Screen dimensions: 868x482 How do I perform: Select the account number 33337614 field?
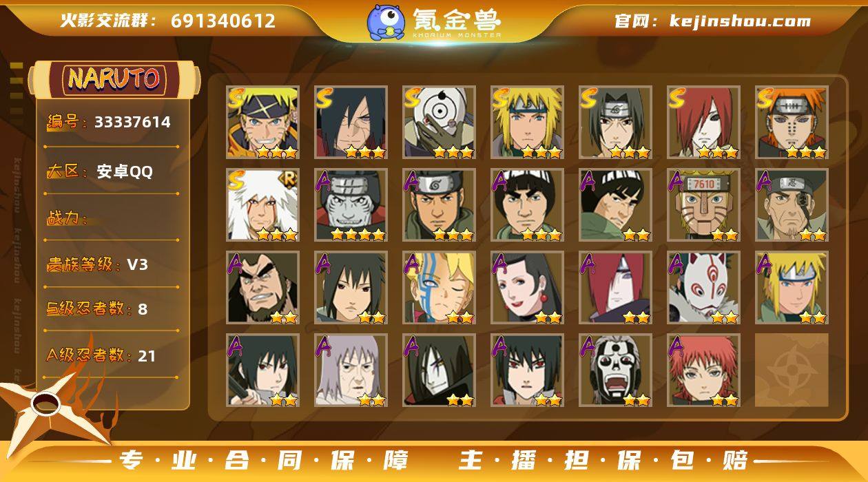pos(110,123)
